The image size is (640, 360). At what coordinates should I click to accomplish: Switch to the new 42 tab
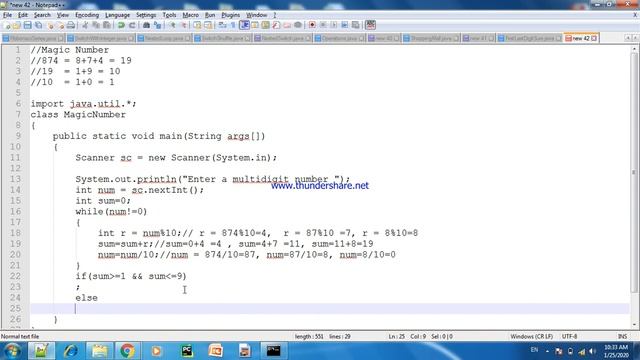(x=581, y=38)
